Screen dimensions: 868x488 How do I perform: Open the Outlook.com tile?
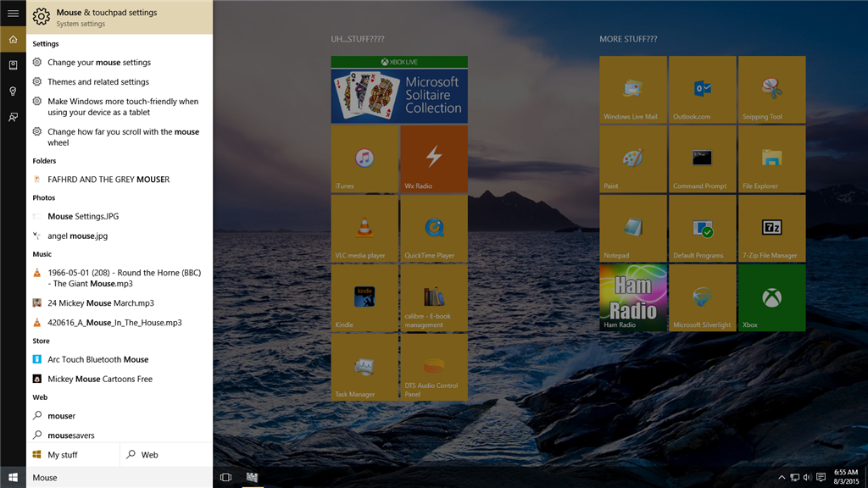pos(703,90)
